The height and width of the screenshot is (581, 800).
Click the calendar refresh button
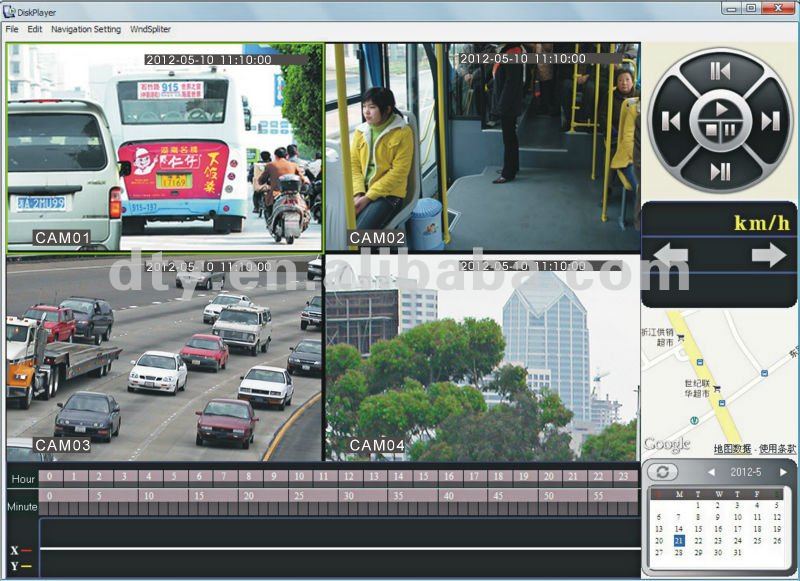coord(662,472)
